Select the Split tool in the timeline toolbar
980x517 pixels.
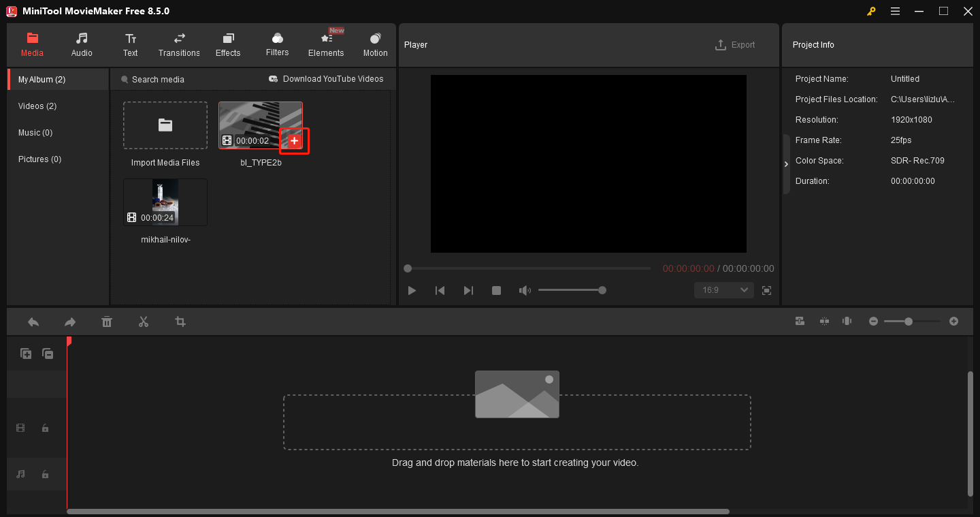(144, 321)
